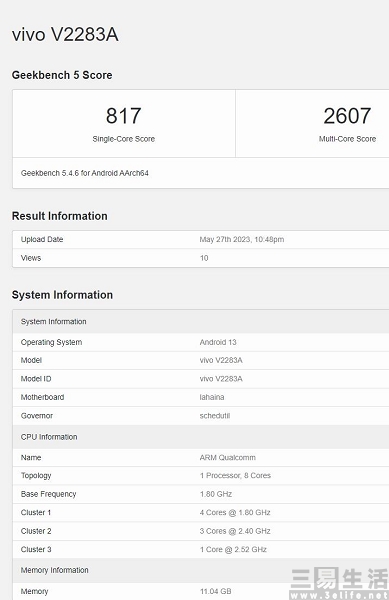
Task: Click the Single-Core Score label
Action: [x=124, y=139]
